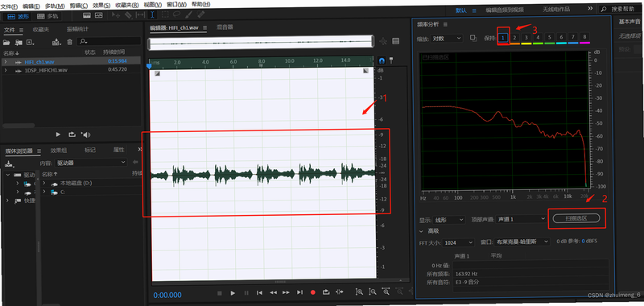Click Insert into Multitrack icon
Image resolution: width=644 pixels, height=306 pixels.
pos(56,42)
